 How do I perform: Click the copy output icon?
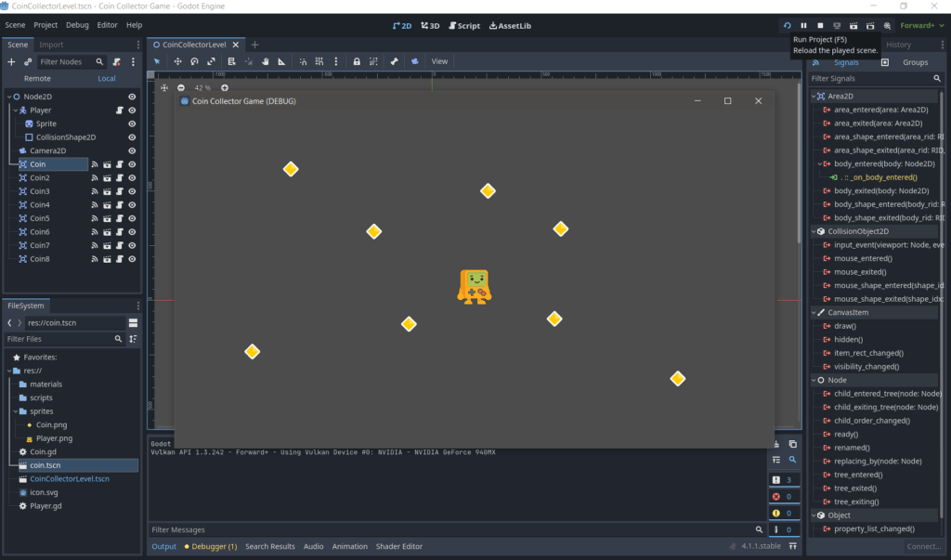click(x=792, y=444)
